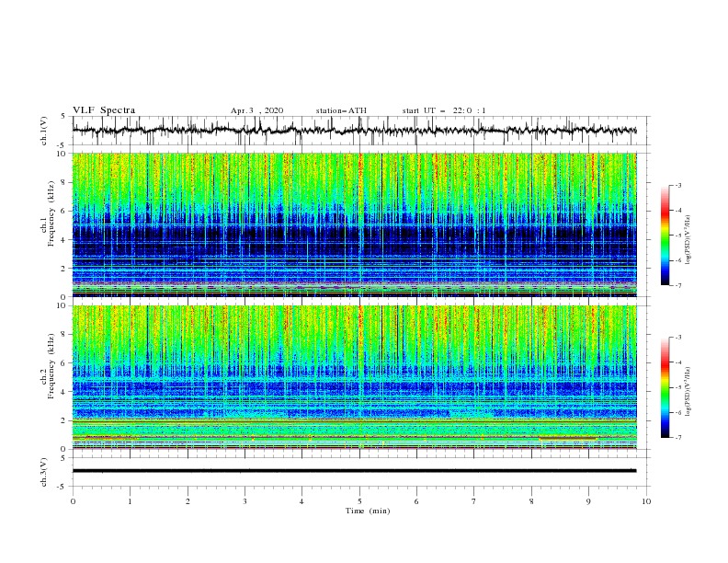
Task: Click the ch.1 waveform trace panel
Action: click(360, 131)
